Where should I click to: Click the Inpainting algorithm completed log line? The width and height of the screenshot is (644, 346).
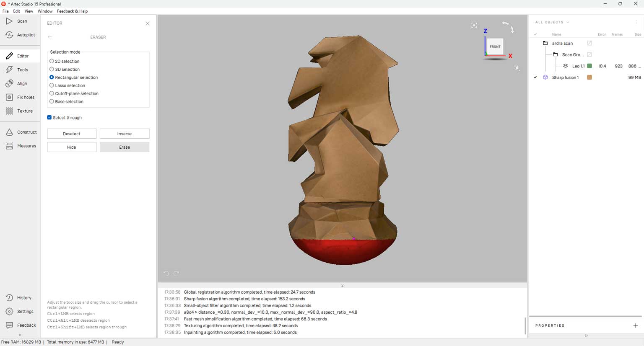click(240, 332)
